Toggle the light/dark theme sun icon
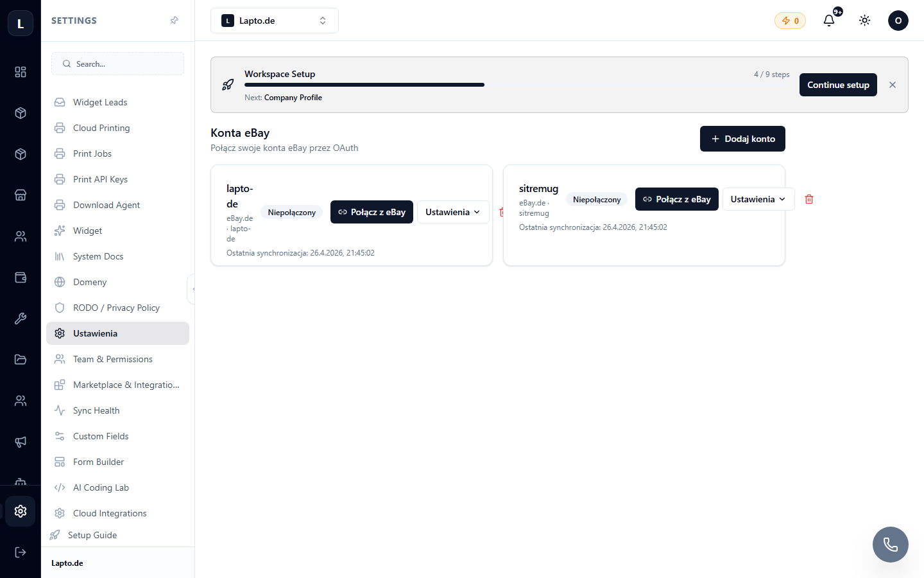The height and width of the screenshot is (578, 924). click(x=865, y=21)
